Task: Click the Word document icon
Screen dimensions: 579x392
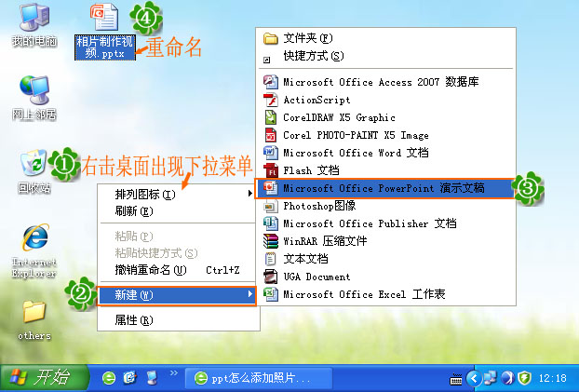Action: click(x=270, y=153)
